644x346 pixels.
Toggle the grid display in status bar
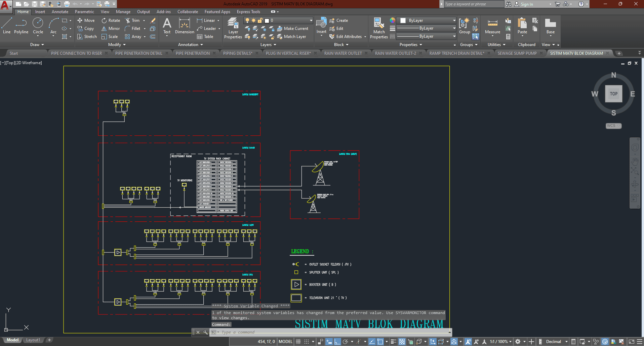click(x=298, y=342)
